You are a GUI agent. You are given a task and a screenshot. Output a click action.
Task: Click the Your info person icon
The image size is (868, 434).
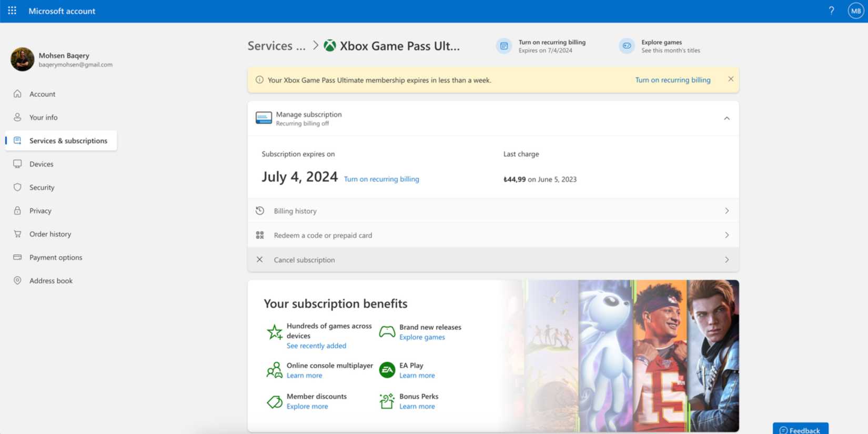click(17, 117)
